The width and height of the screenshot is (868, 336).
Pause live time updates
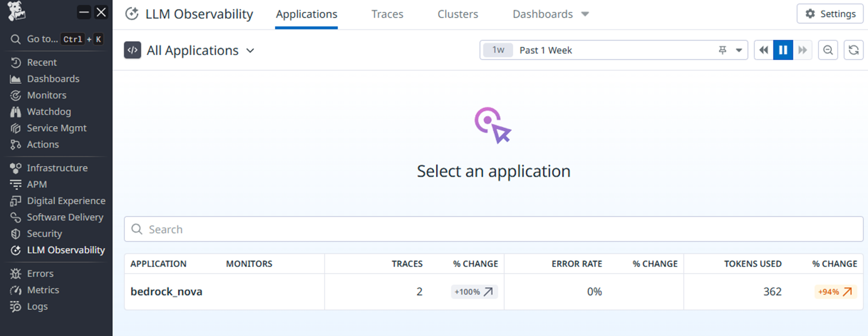coord(783,50)
